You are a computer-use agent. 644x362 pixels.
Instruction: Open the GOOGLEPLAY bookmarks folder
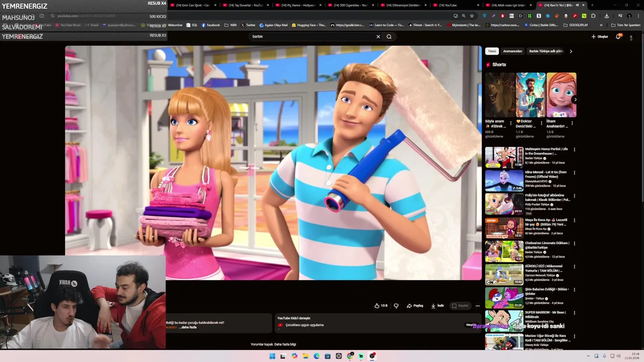(576, 25)
